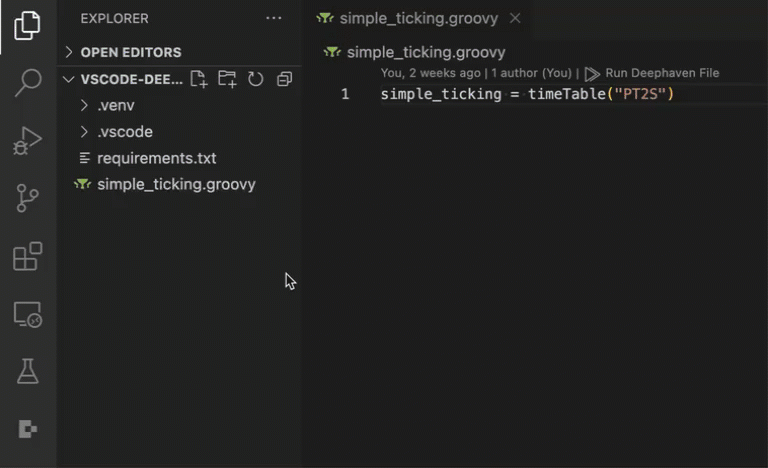
Task: Click the New Folder icon
Action: coord(227,79)
